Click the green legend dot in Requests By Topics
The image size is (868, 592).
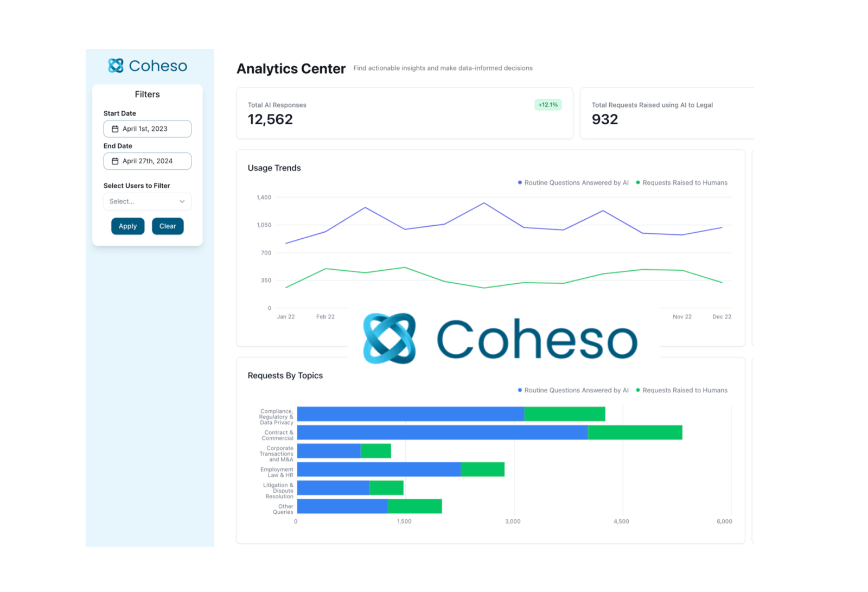click(x=637, y=390)
